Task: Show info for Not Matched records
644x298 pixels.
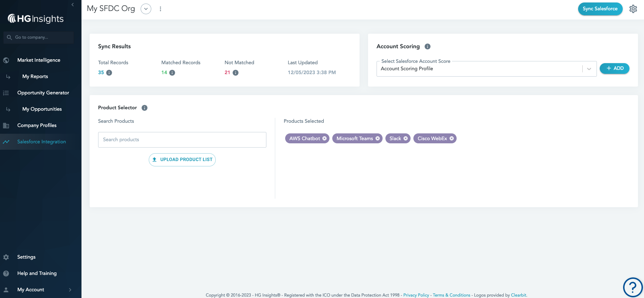Action: pyautogui.click(x=236, y=73)
